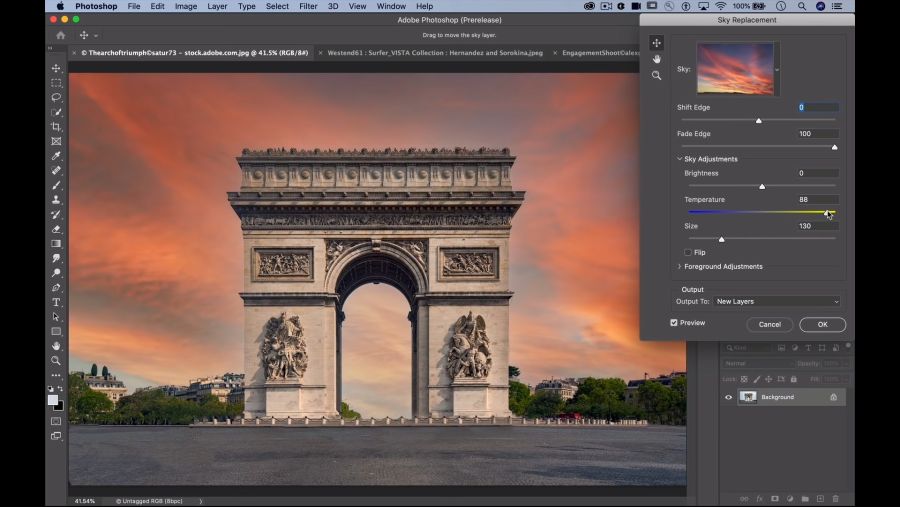This screenshot has width=900, height=507.
Task: Open the Move tool preset picker arrow
Action: click(x=95, y=36)
